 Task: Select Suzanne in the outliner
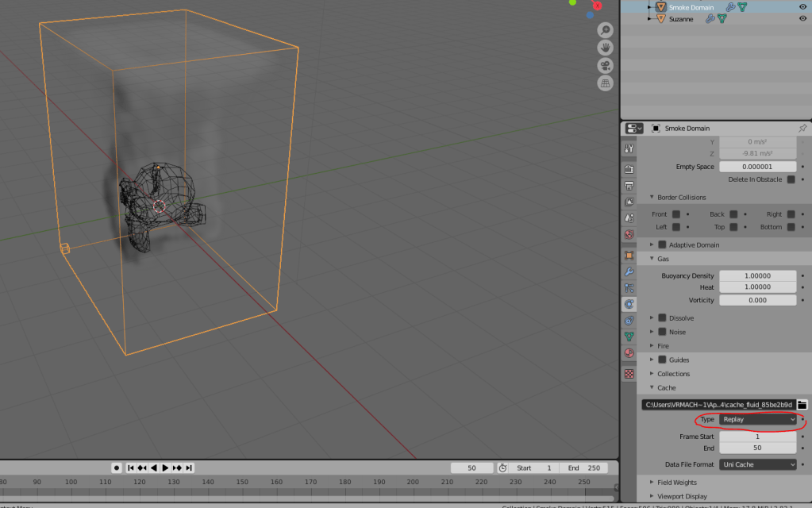tap(683, 18)
